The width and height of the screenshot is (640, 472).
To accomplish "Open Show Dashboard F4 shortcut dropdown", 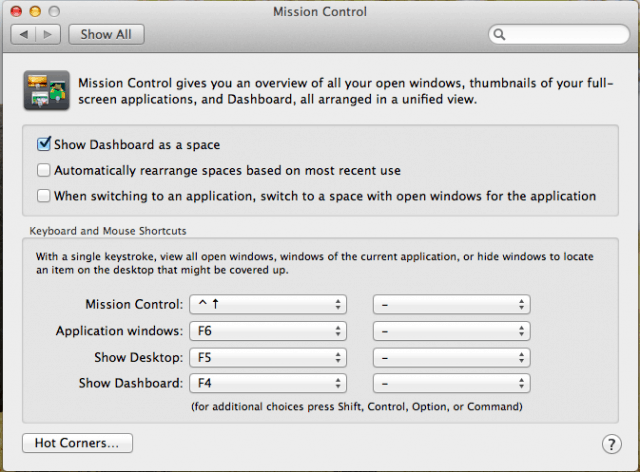I will (x=269, y=382).
